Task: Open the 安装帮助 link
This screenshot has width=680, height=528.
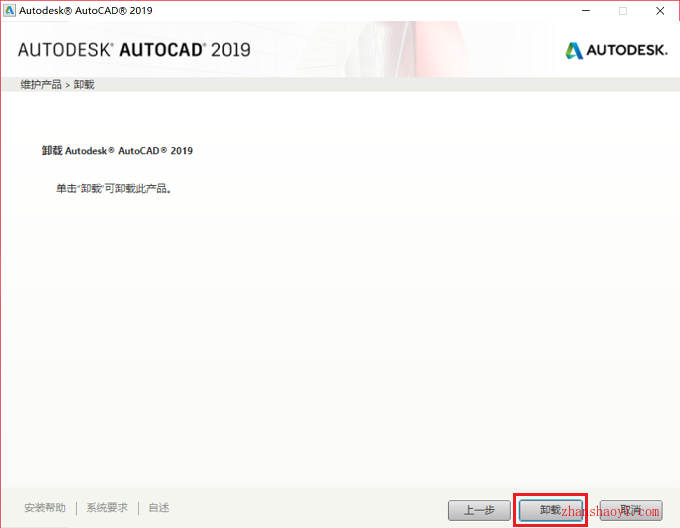Action: pos(45,508)
